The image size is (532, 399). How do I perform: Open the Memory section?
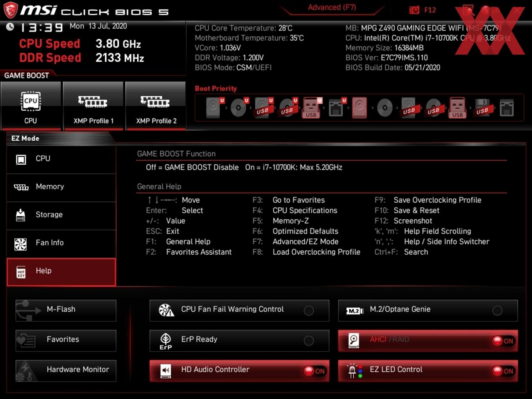tap(61, 187)
